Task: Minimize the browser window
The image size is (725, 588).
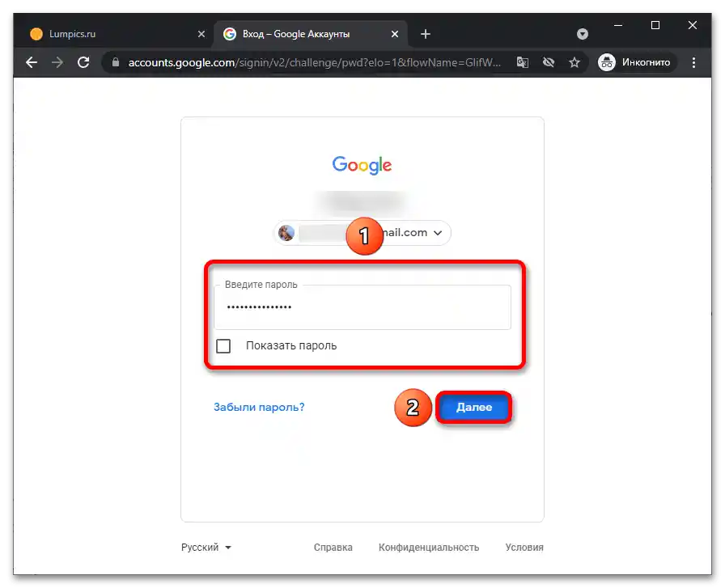Action: click(x=618, y=25)
